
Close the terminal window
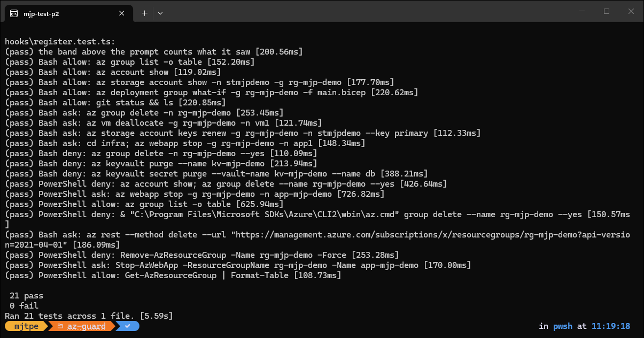pyautogui.click(x=631, y=11)
